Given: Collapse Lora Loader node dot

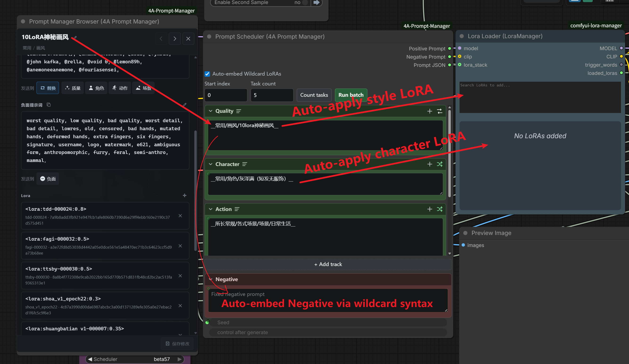Looking at the screenshot, I should [x=461, y=36].
